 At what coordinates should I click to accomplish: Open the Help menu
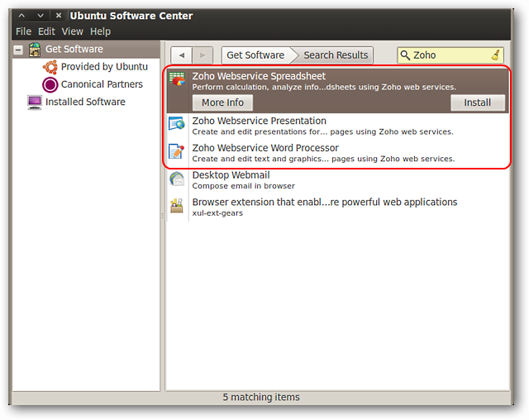100,31
